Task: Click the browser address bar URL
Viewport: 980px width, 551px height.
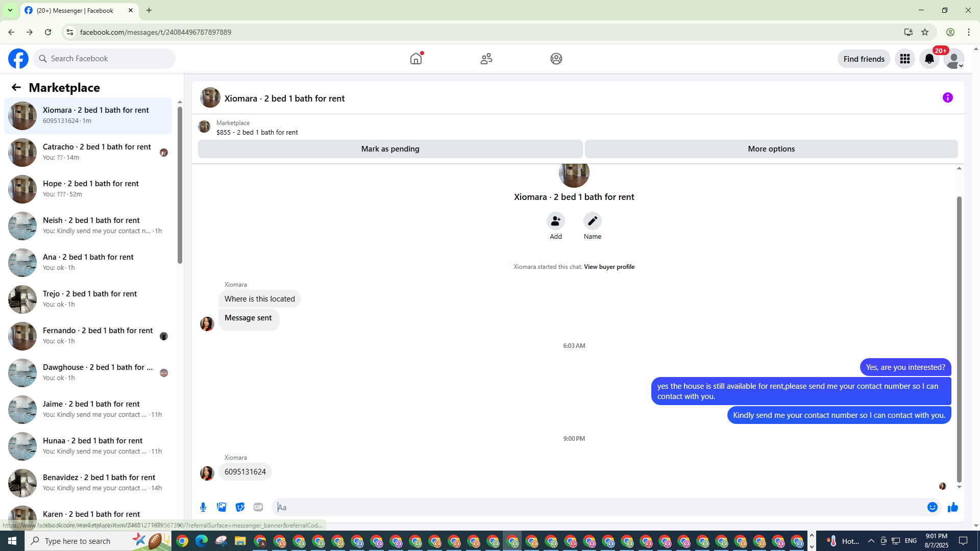Action: 156,32
